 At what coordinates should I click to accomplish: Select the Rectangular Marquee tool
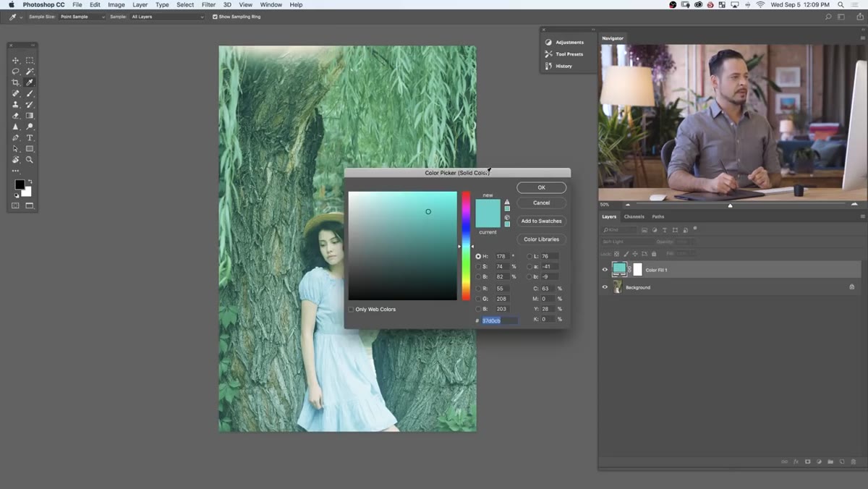coord(30,61)
